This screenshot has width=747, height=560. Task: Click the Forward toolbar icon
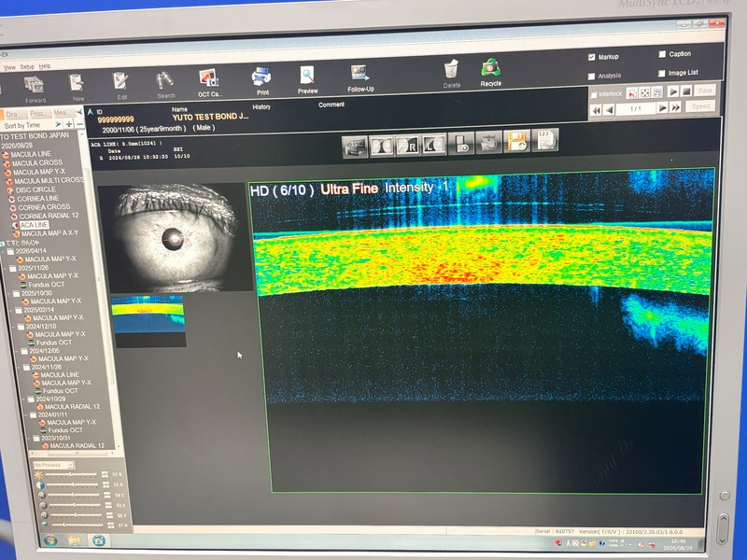(x=35, y=85)
